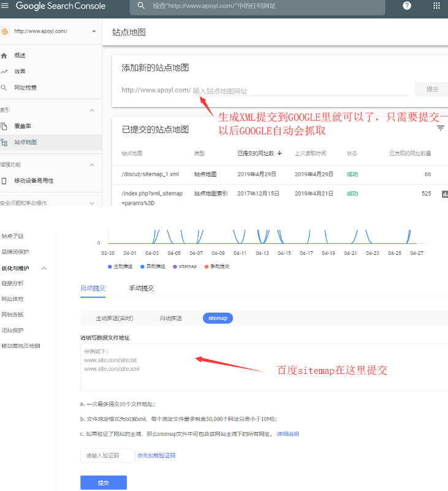Open 网站改版 in the Baidu sidebar
Viewport: 448px width, 491px height.
(12, 314)
